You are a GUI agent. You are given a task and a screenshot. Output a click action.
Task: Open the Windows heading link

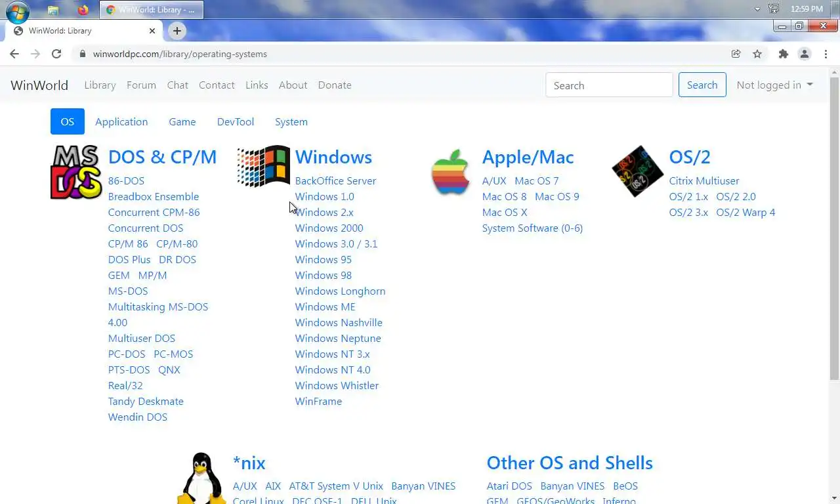pyautogui.click(x=333, y=157)
